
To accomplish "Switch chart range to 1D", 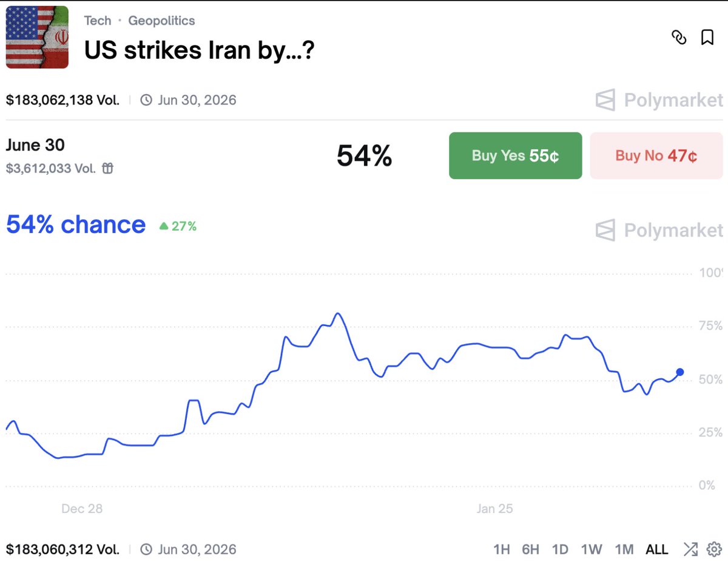I will point(560,549).
